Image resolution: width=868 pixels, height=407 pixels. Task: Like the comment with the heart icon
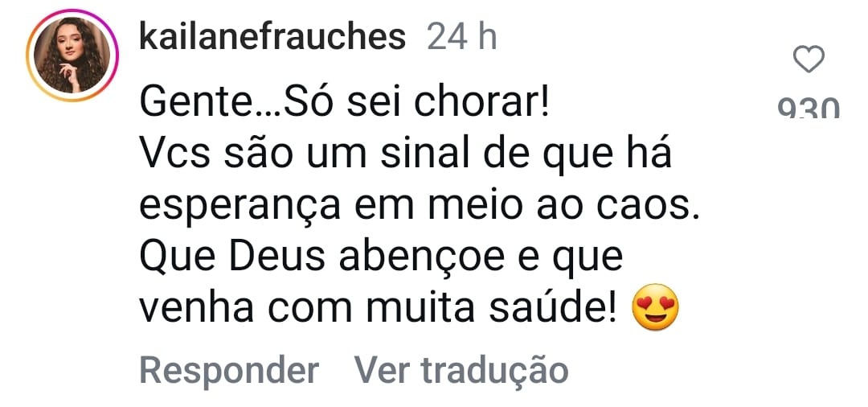809,60
